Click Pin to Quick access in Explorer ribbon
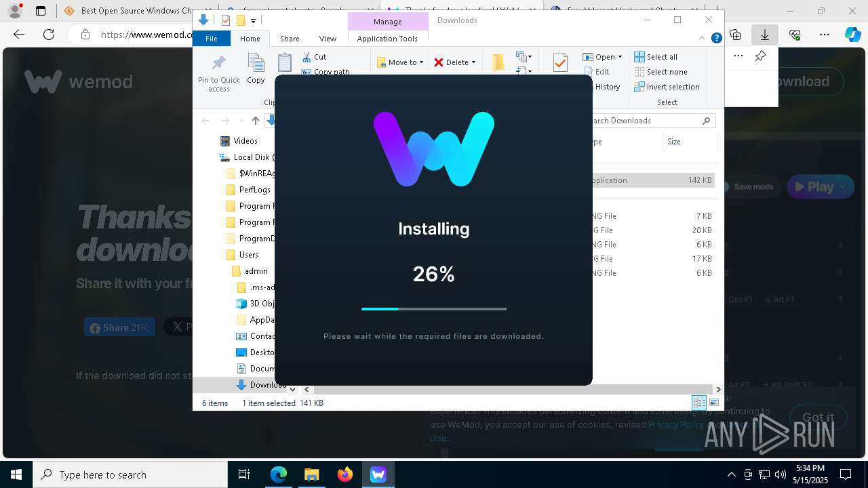The height and width of the screenshot is (488, 868). tap(218, 73)
